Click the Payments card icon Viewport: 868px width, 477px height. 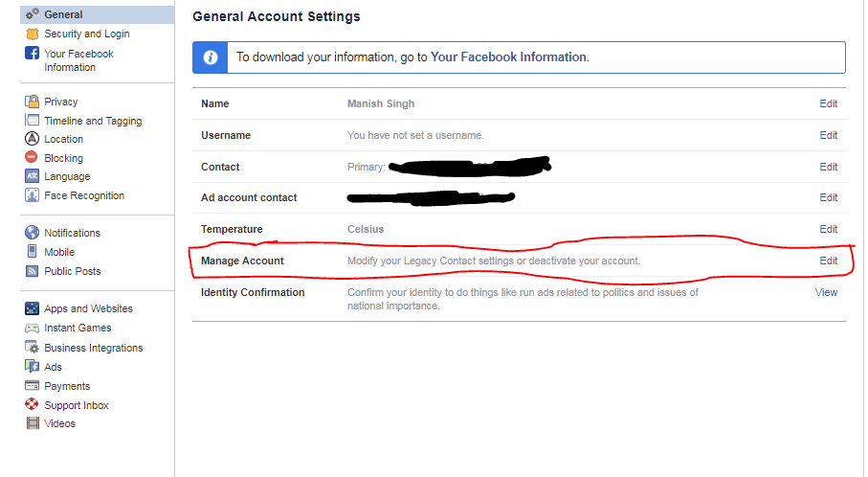[x=33, y=386]
